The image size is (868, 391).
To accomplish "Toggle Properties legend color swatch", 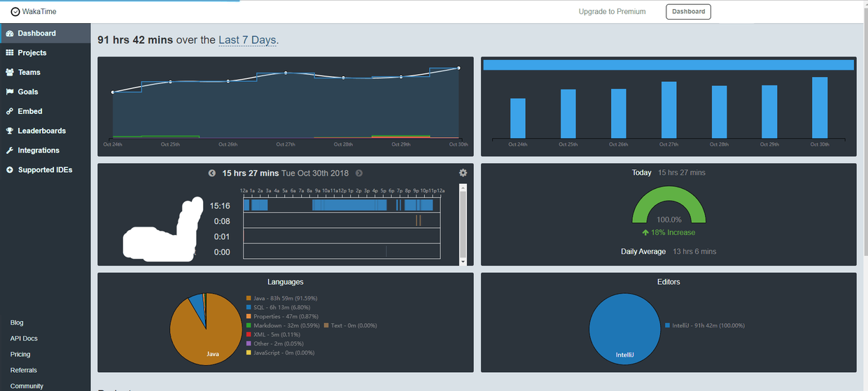I will 248,317.
